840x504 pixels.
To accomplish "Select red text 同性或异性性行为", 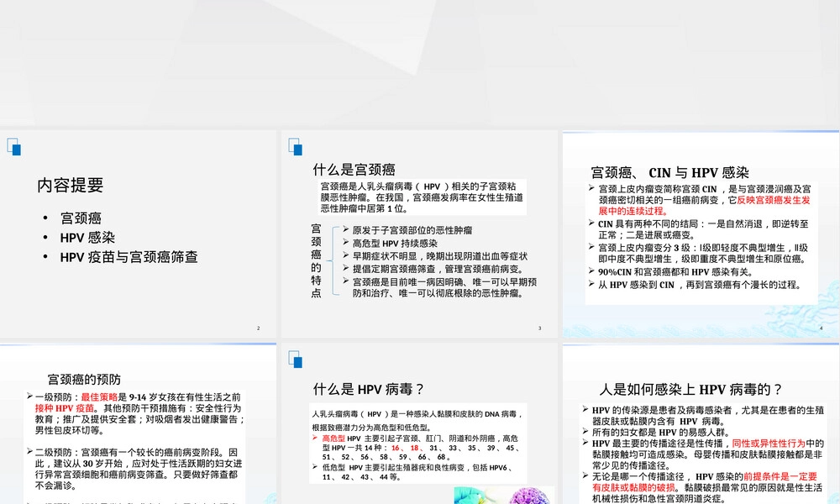I will pos(769,444).
